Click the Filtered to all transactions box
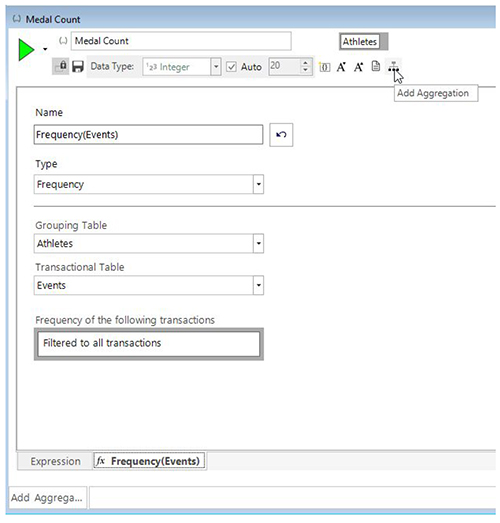The width and height of the screenshot is (500, 523). (149, 344)
